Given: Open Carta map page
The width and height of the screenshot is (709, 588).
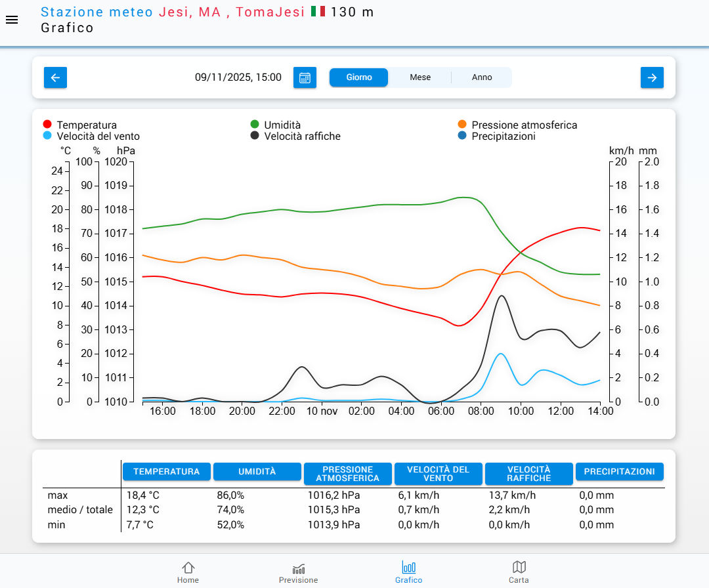Looking at the screenshot, I should [519, 572].
